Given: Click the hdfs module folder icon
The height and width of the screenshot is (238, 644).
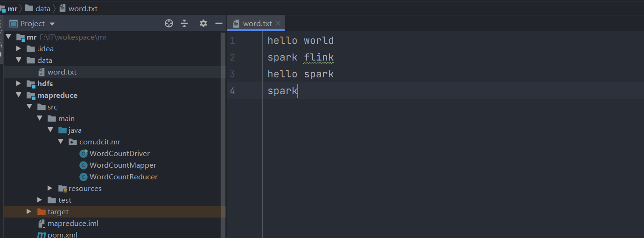Looking at the screenshot, I should (x=31, y=83).
